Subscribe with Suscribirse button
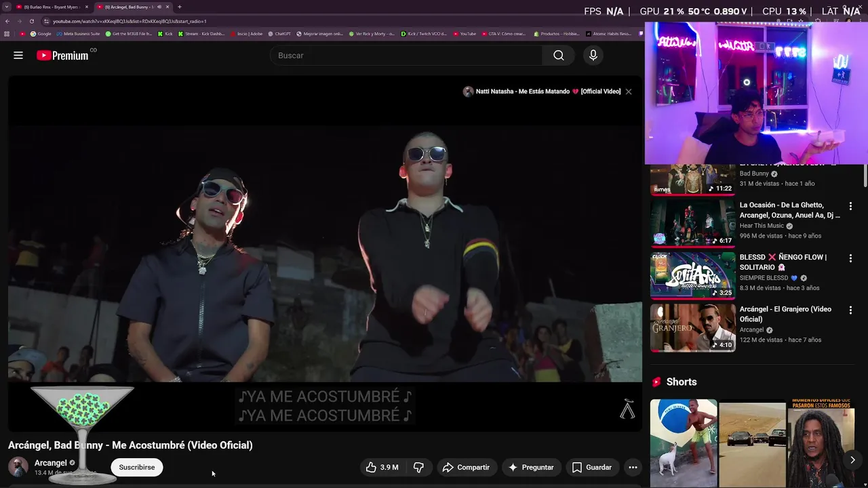The image size is (868, 488). (x=137, y=467)
